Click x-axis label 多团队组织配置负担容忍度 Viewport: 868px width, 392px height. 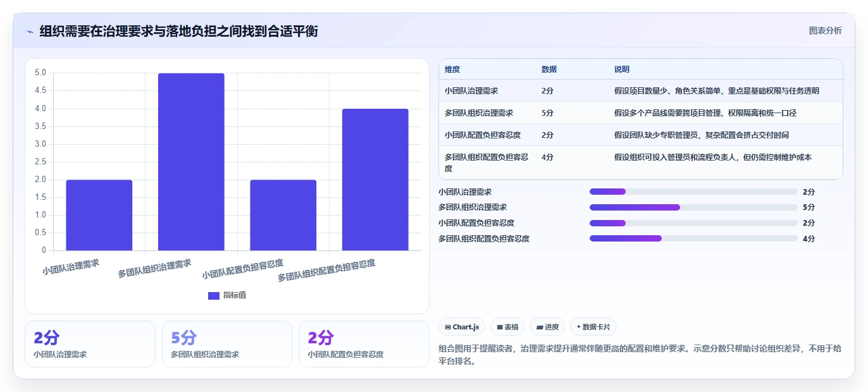click(x=326, y=270)
